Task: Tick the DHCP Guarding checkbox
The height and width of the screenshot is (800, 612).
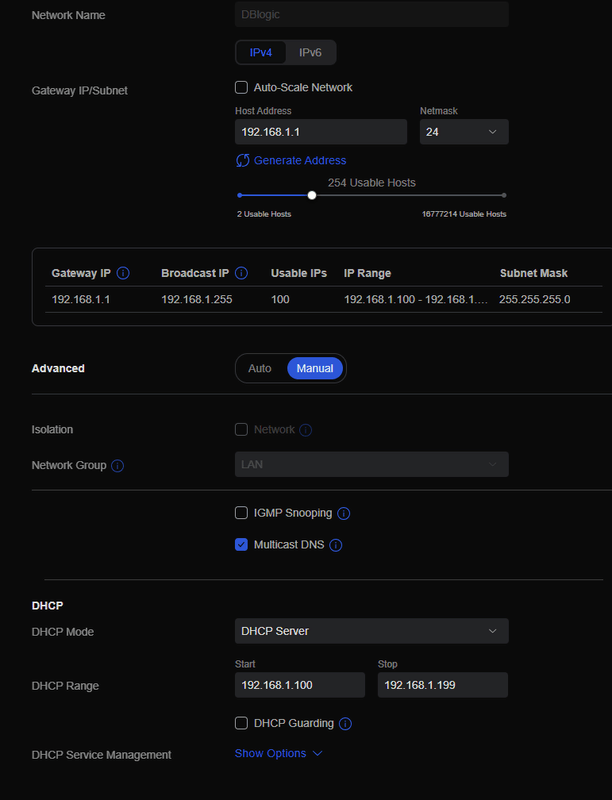Action: [x=241, y=723]
